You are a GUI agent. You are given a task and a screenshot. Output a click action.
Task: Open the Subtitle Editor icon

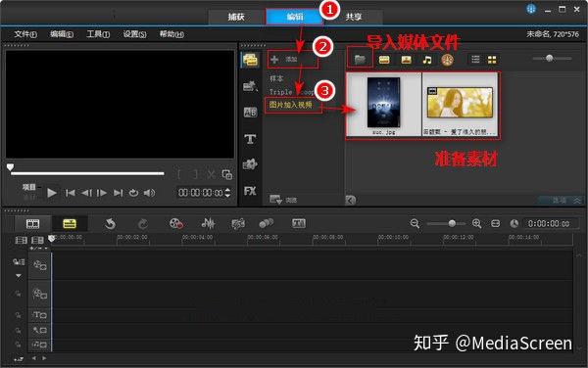coord(299,224)
